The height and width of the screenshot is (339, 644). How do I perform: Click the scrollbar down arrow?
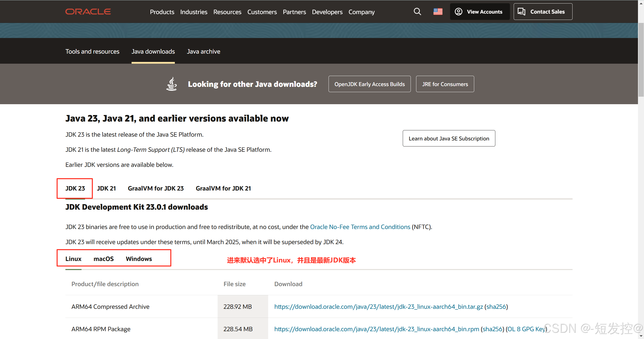(641, 336)
